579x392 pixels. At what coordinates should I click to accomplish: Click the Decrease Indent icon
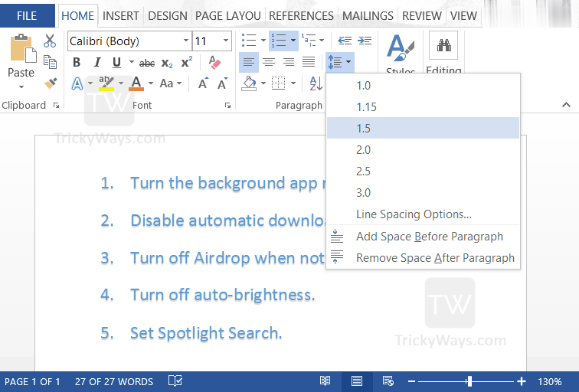[345, 41]
